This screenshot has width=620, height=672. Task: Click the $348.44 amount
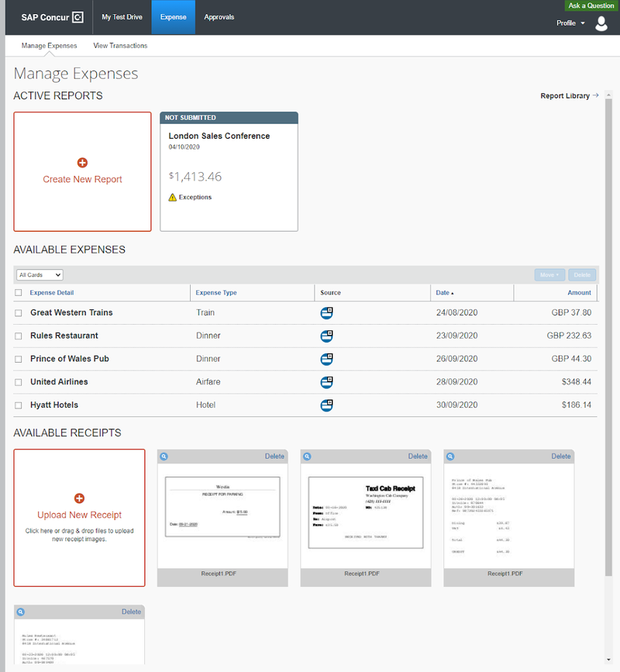coord(577,382)
